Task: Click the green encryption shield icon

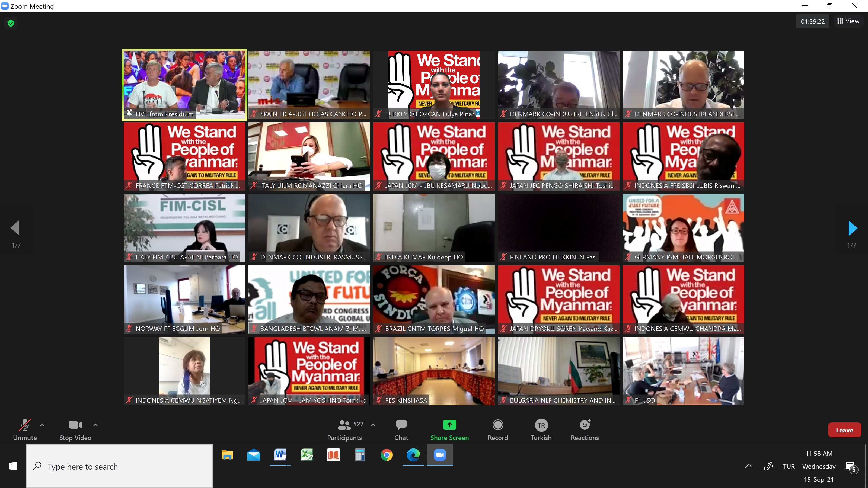Action: tap(11, 23)
